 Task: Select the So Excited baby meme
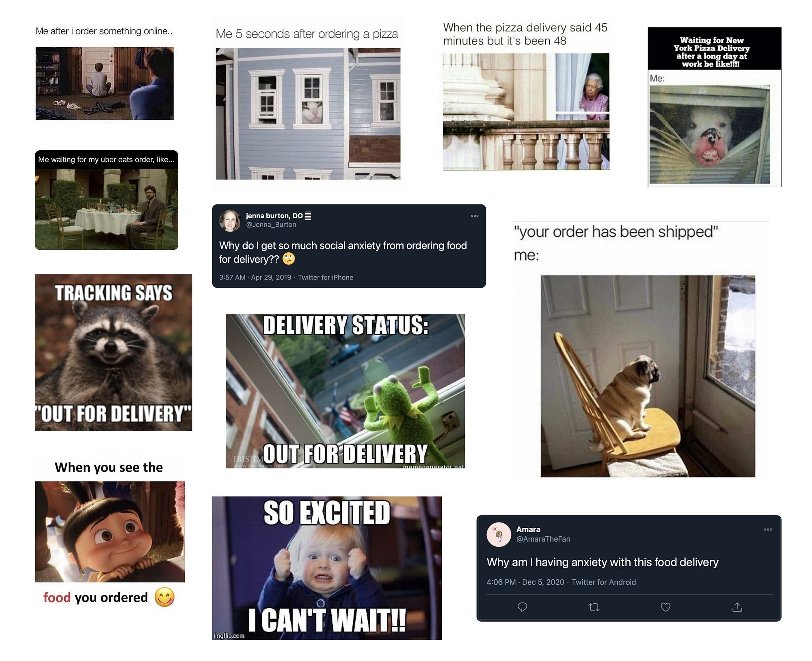[327, 568]
